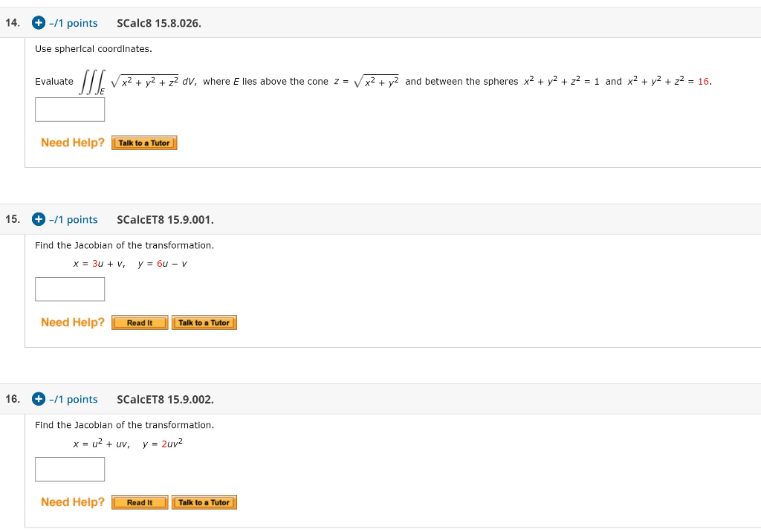Click Read It for problem SCalcET8 15.9.001
The height and width of the screenshot is (532, 761).
coord(139,322)
